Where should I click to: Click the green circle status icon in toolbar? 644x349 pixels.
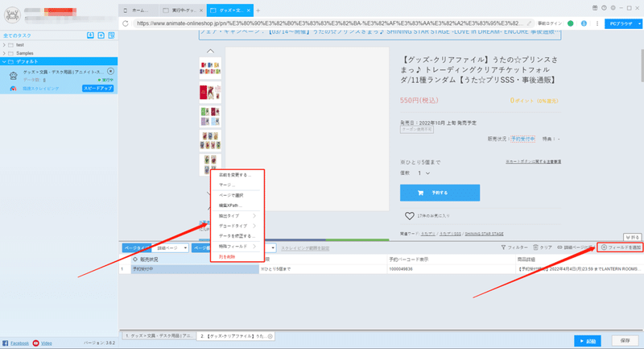571,23
